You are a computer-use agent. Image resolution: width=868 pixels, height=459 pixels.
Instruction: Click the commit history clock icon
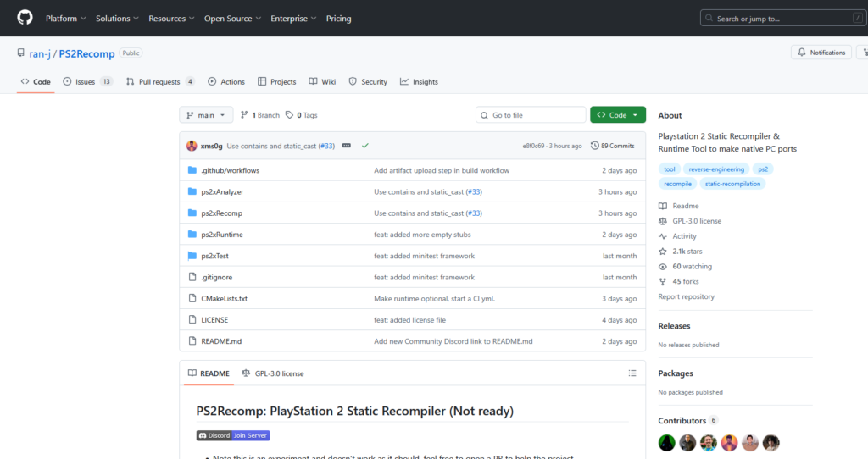tap(594, 146)
